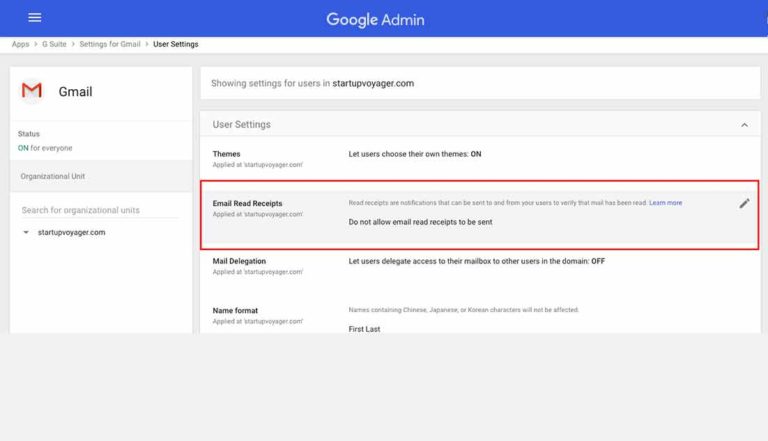Image resolution: width=768 pixels, height=441 pixels.
Task: Open the Email Read Receipts setting
Action: click(x=480, y=215)
